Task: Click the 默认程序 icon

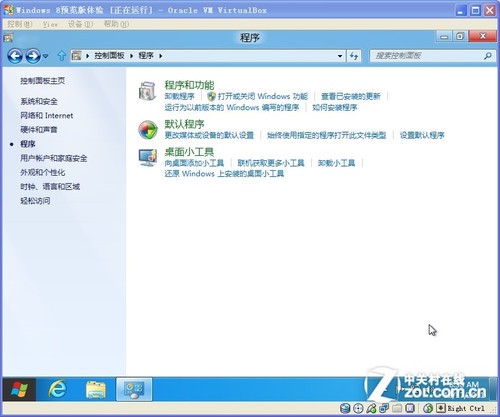Action: point(148,130)
